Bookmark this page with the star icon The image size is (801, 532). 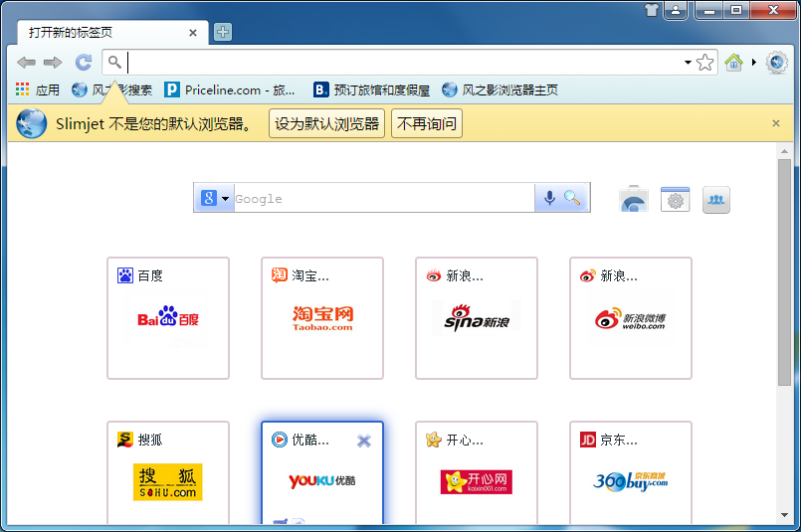[x=705, y=63]
